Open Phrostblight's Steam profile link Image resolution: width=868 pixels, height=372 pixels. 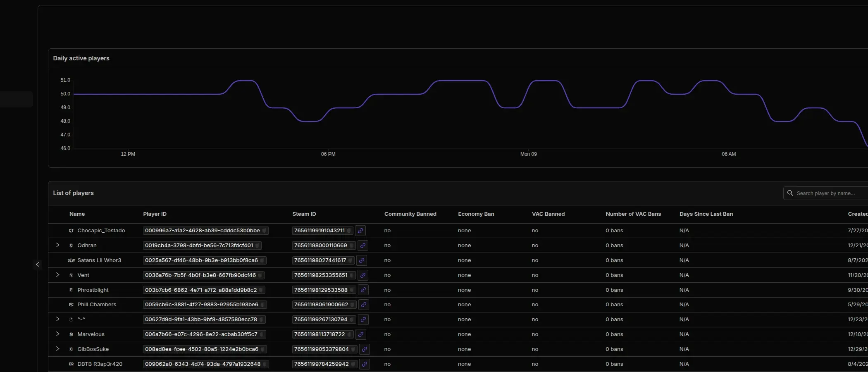pos(363,290)
